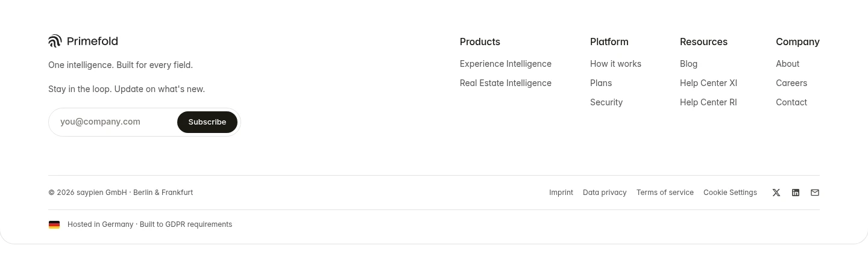
Task: Open Help Center RI link
Action: [708, 102]
